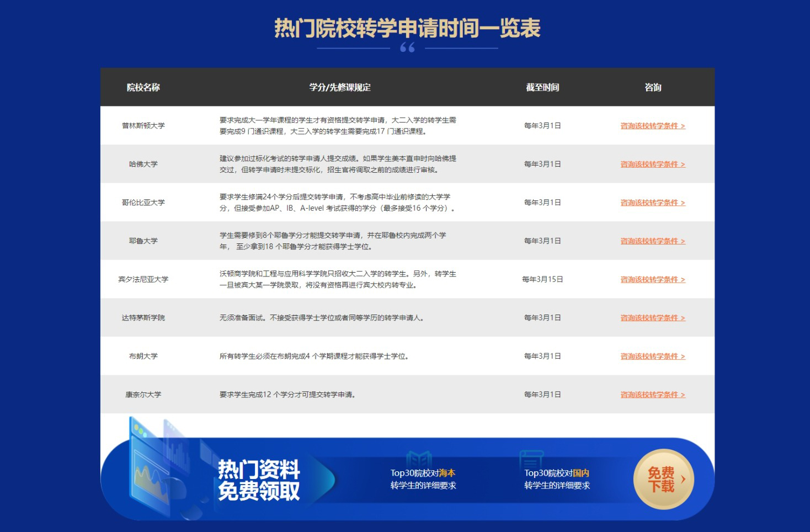Click the 截至时间 column header
Viewport: 810px width, 532px height.
[542, 87]
